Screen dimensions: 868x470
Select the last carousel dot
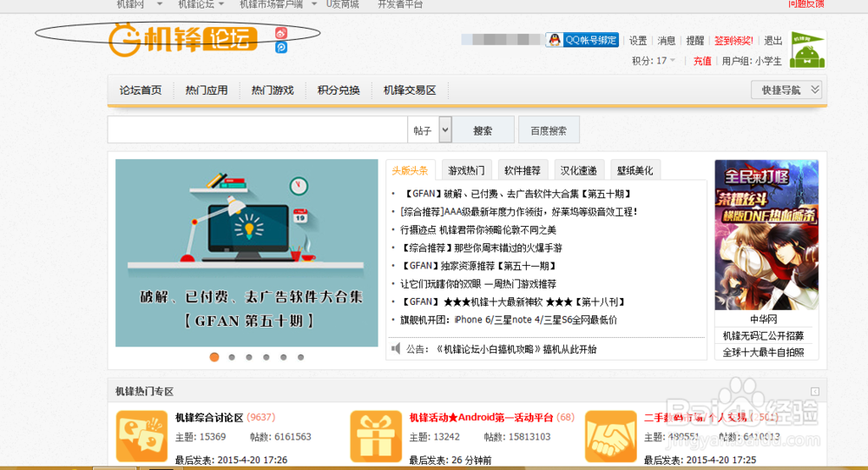point(300,357)
